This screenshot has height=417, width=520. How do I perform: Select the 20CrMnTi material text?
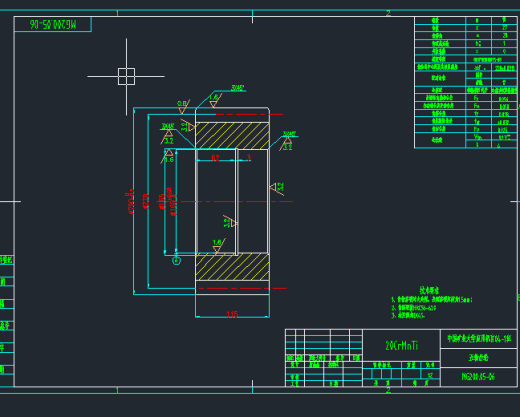tap(402, 346)
